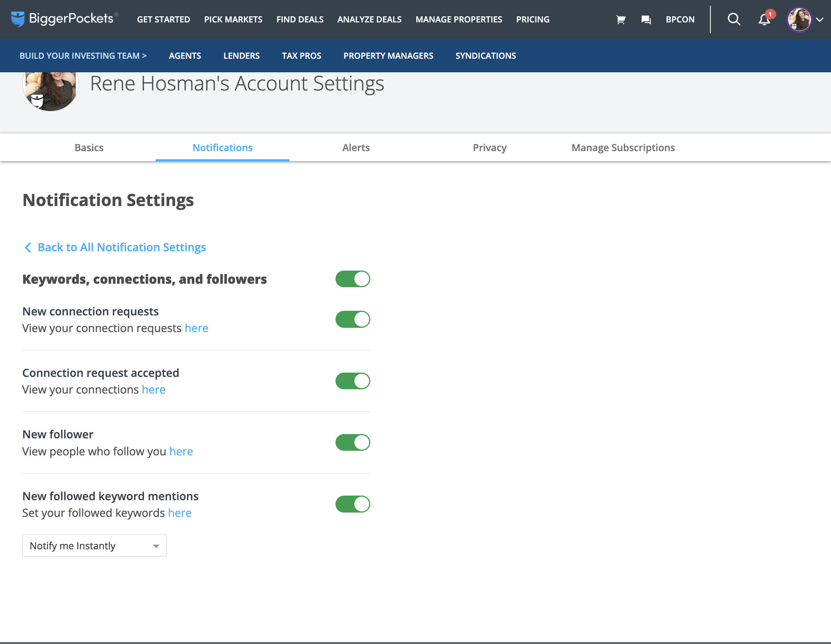Screen dimensions: 831x644
Task: Toggle Keywords, connections, and followers switch
Action: click(x=352, y=279)
